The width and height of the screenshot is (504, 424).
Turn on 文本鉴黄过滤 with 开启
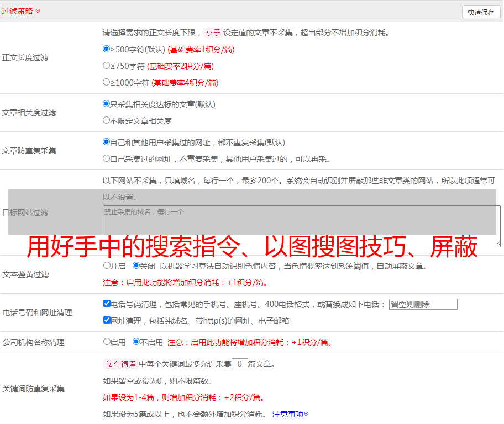[107, 266]
